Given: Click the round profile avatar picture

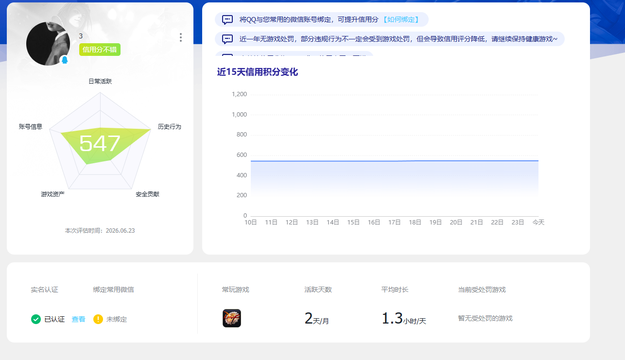Looking at the screenshot, I should 48,43.
